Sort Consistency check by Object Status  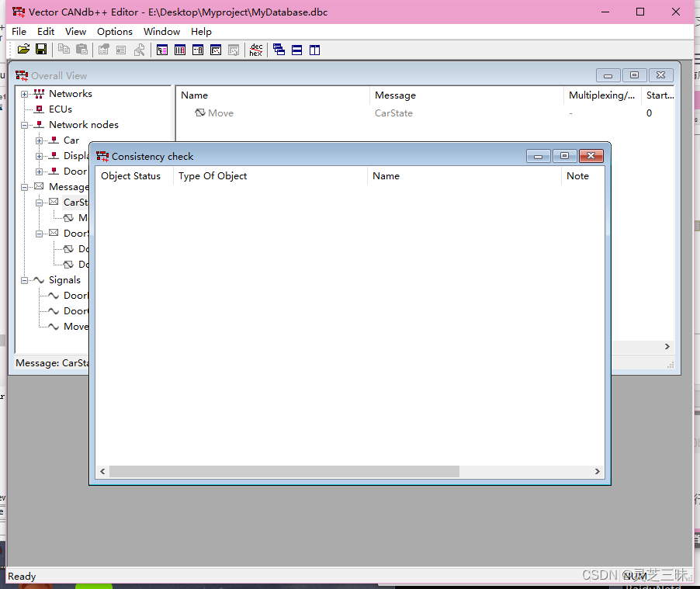pos(134,176)
